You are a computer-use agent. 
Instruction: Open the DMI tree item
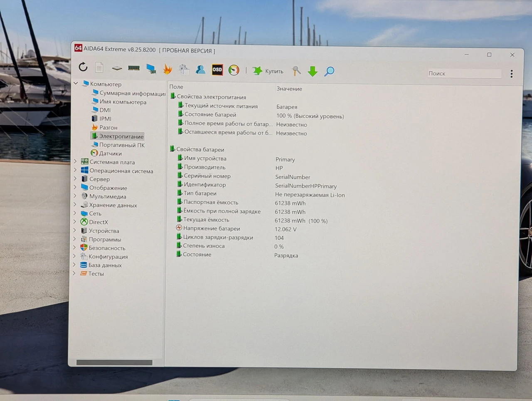pos(101,110)
